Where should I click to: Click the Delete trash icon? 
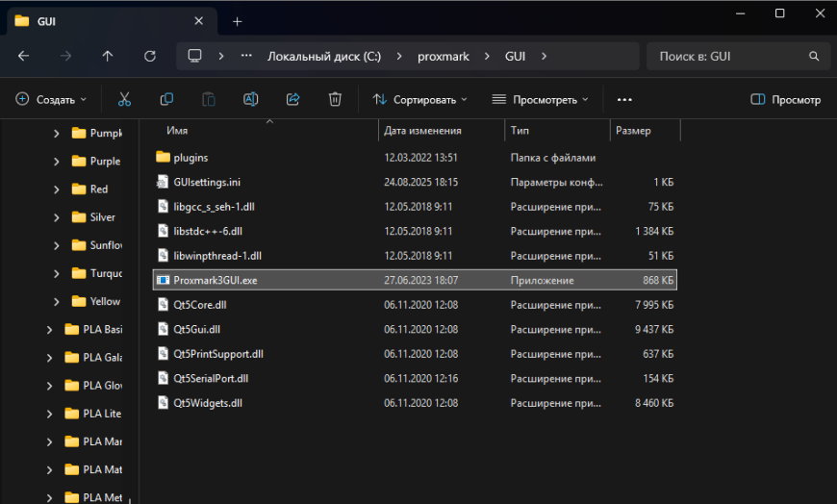335,99
